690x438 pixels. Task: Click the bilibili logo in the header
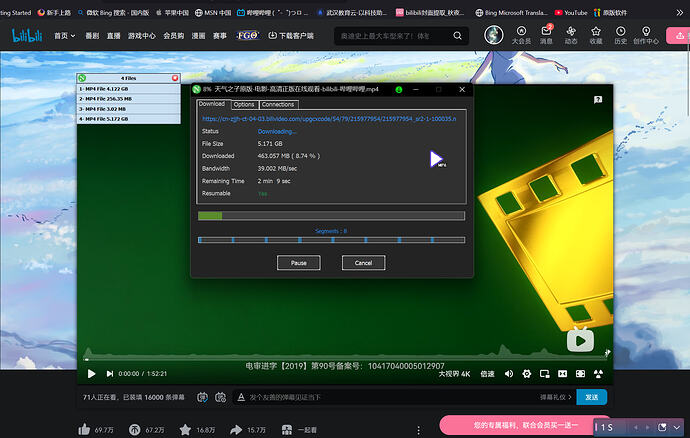coord(27,36)
